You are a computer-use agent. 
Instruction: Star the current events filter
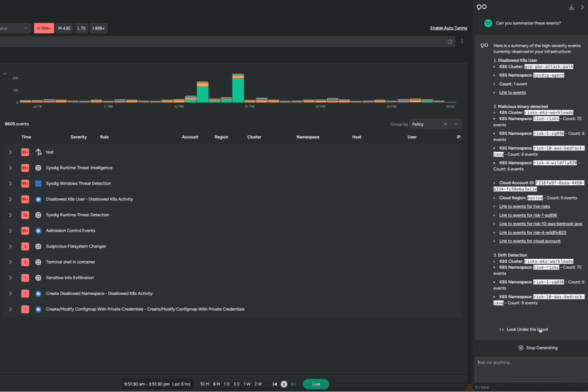450,42
